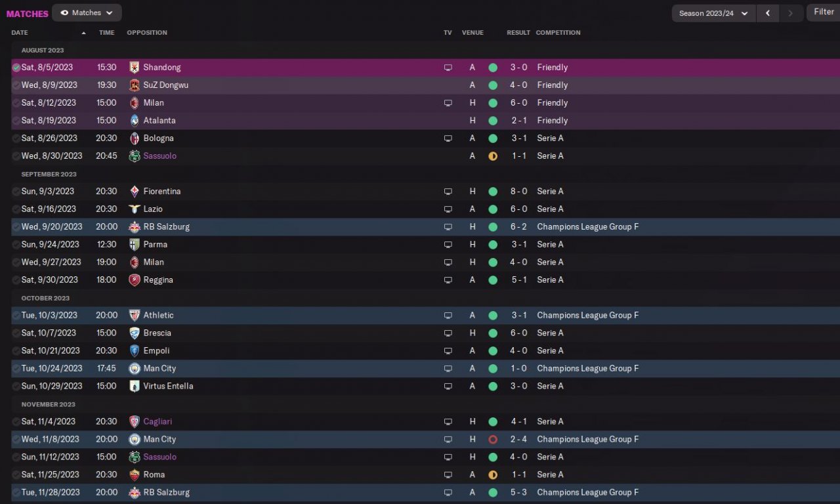Click red loss indicator for Man City match

pyautogui.click(x=493, y=440)
